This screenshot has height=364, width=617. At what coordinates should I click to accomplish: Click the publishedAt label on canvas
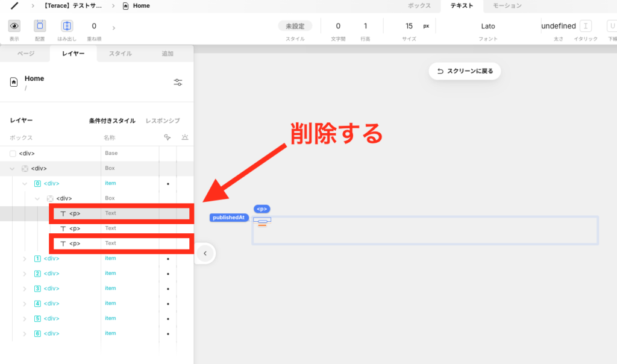(229, 218)
